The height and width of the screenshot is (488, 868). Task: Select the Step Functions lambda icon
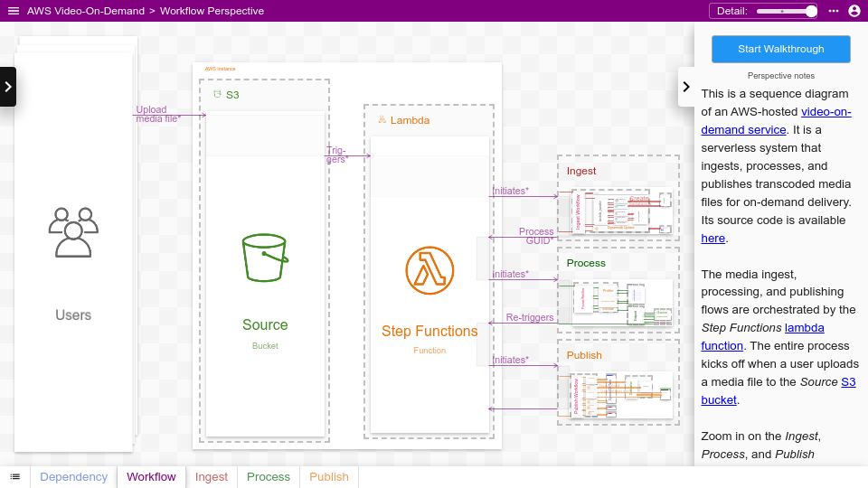coord(429,270)
